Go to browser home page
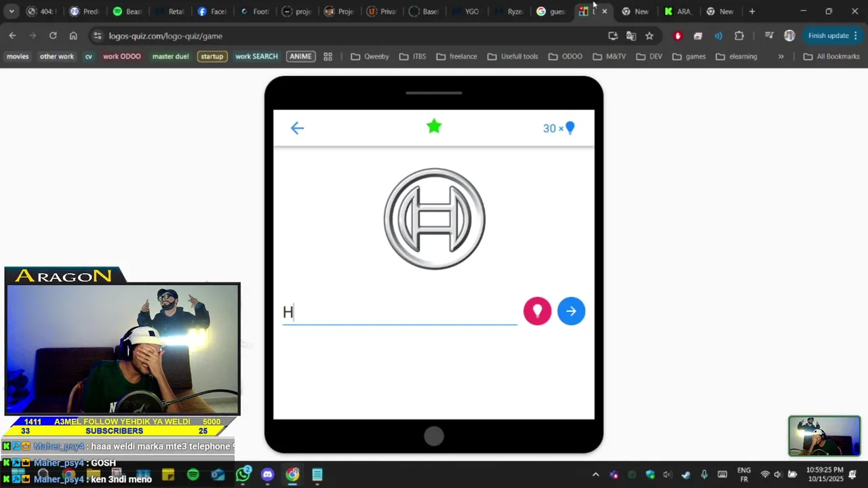The width and height of the screenshot is (868, 488). click(x=73, y=36)
